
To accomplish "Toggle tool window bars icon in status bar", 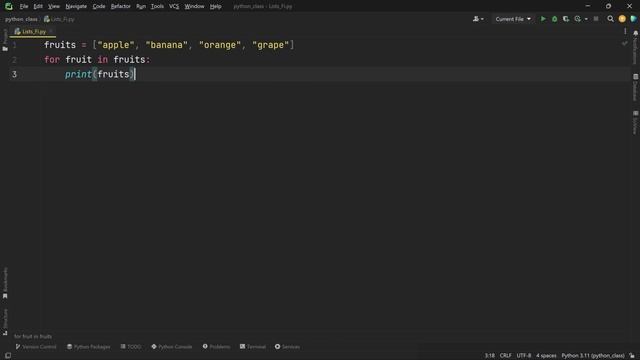I will pos(8,356).
